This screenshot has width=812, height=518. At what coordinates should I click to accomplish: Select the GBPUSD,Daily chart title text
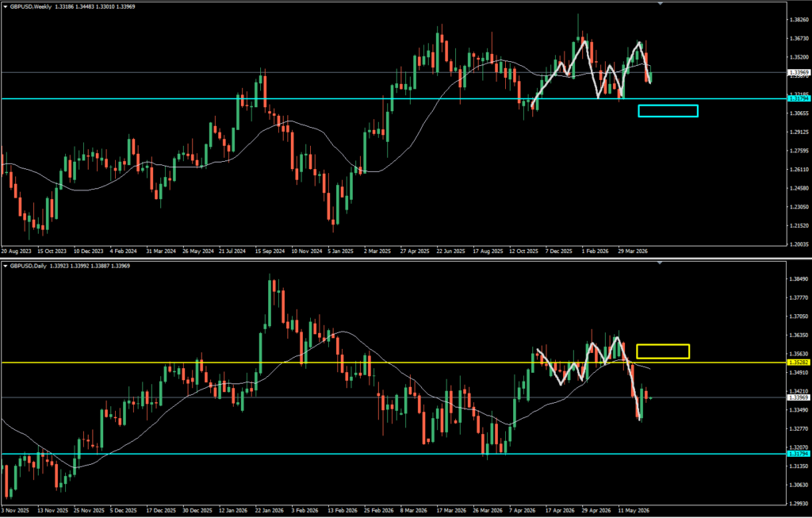[28, 266]
